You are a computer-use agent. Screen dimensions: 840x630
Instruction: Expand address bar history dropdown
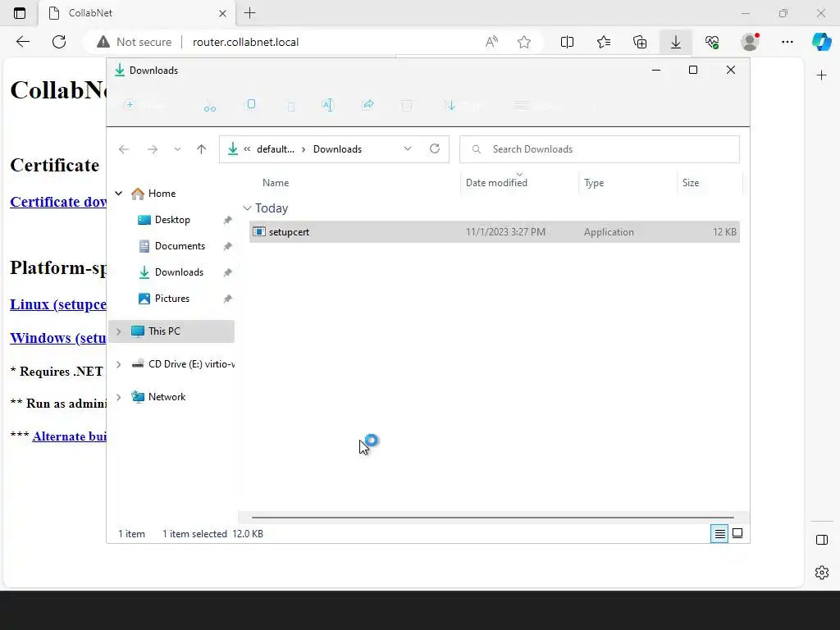(408, 149)
